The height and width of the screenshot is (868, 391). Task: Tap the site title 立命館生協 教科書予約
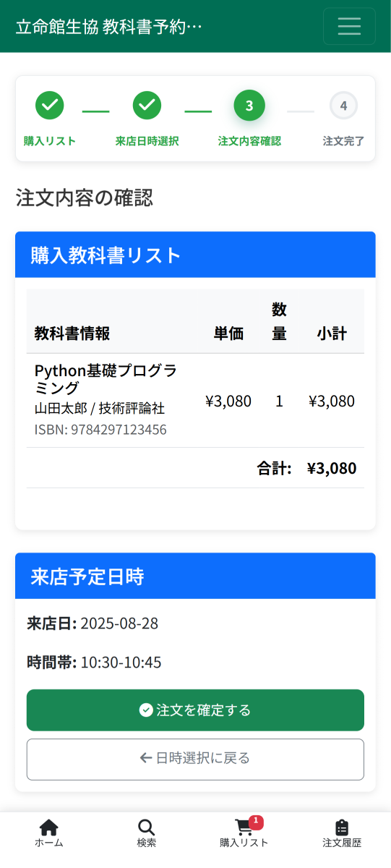(x=109, y=27)
